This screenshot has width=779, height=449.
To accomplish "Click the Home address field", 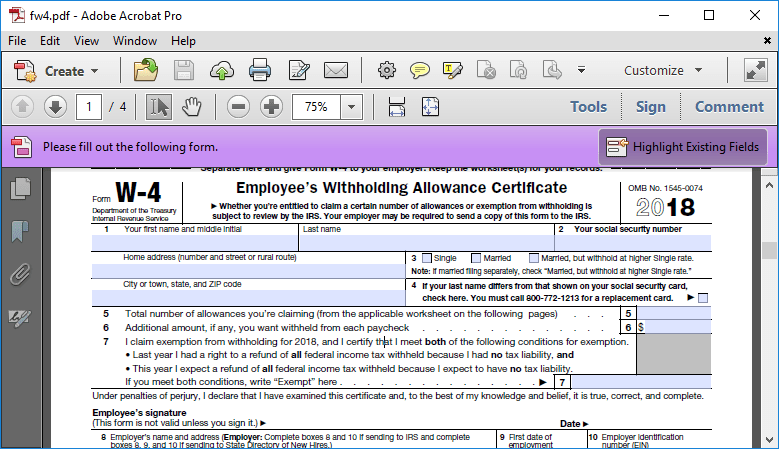I will 248,271.
